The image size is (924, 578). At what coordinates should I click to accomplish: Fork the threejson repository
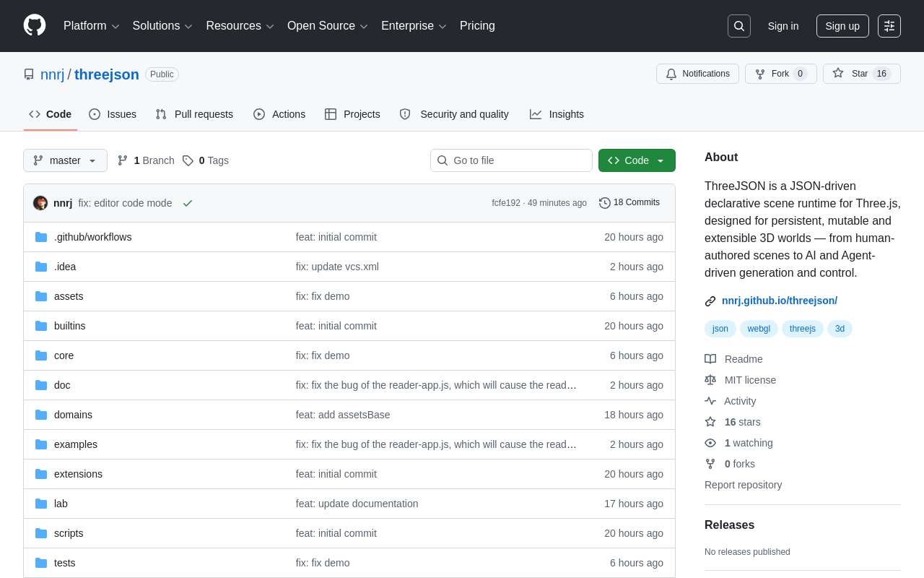781,74
